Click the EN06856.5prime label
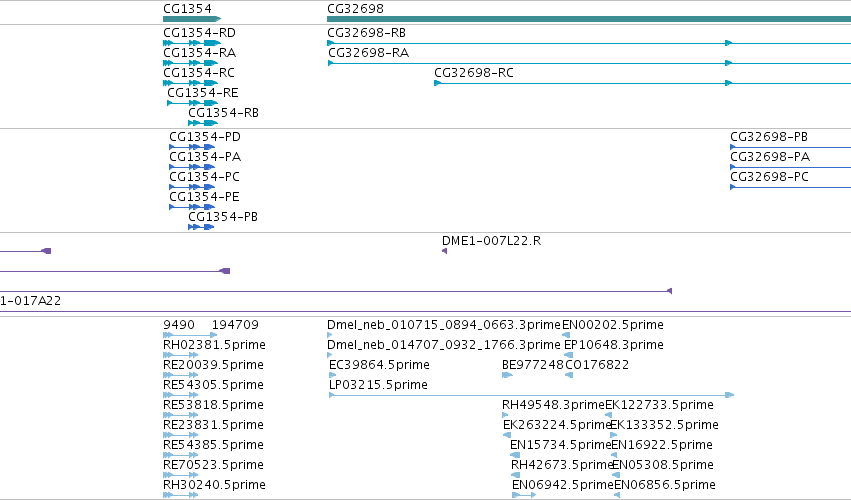Screen dimensions: 851x500 (x=665, y=485)
